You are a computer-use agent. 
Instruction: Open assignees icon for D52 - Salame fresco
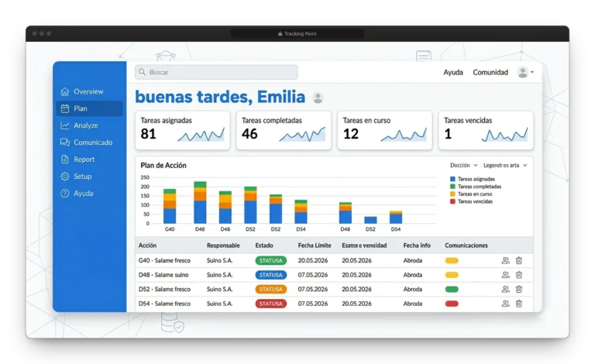pos(505,289)
